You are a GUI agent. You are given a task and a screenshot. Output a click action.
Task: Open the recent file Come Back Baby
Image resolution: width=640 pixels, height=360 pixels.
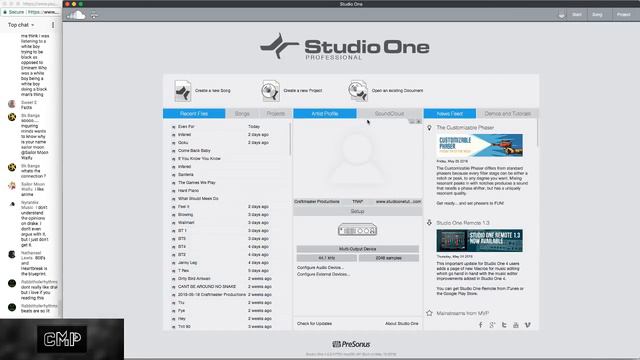(x=194, y=151)
